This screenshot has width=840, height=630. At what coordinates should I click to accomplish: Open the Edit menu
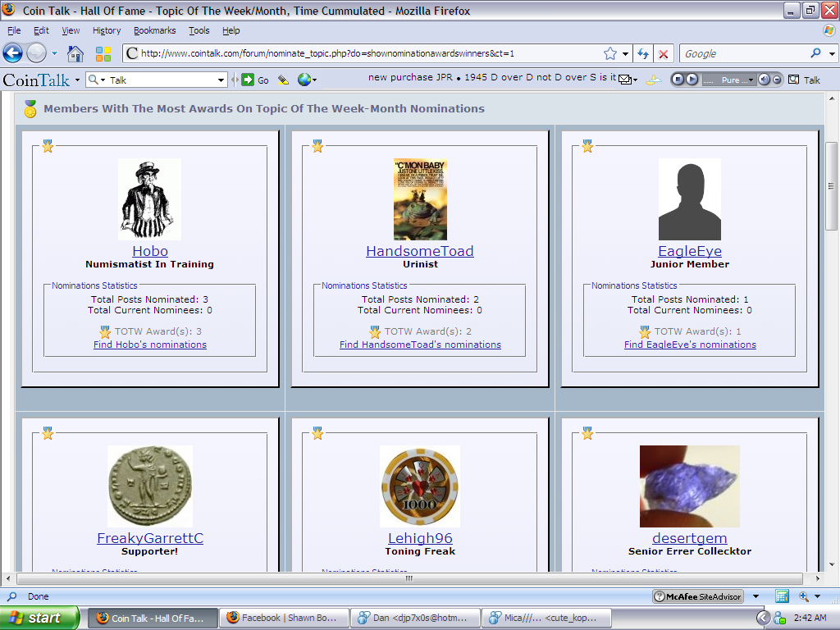[41, 30]
